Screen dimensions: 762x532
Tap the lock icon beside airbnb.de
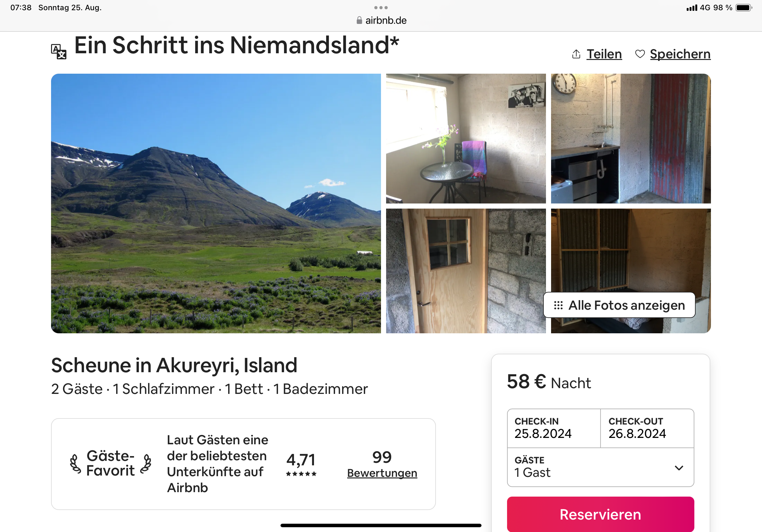[x=359, y=20]
